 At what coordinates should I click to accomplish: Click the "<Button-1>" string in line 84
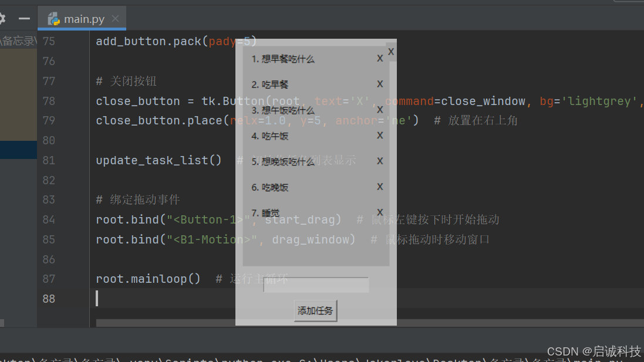(208, 219)
